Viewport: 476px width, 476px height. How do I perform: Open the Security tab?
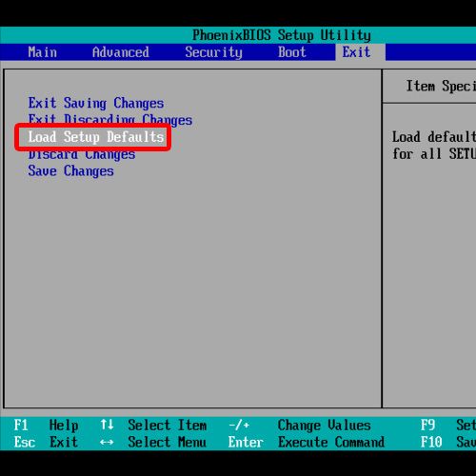(214, 52)
